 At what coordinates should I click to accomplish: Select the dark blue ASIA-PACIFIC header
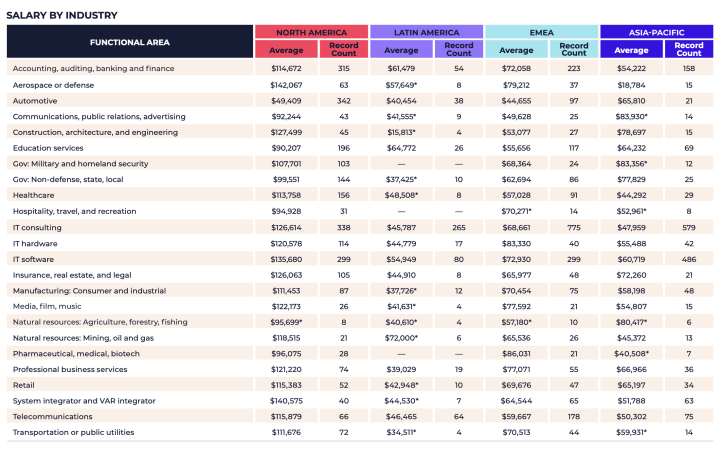point(655,32)
